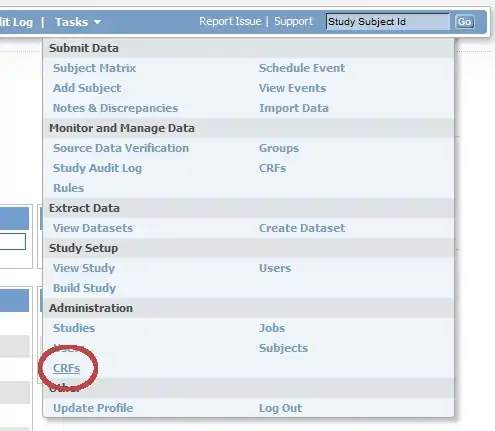Click the Go button
This screenshot has height=431, width=495.
[x=464, y=22]
